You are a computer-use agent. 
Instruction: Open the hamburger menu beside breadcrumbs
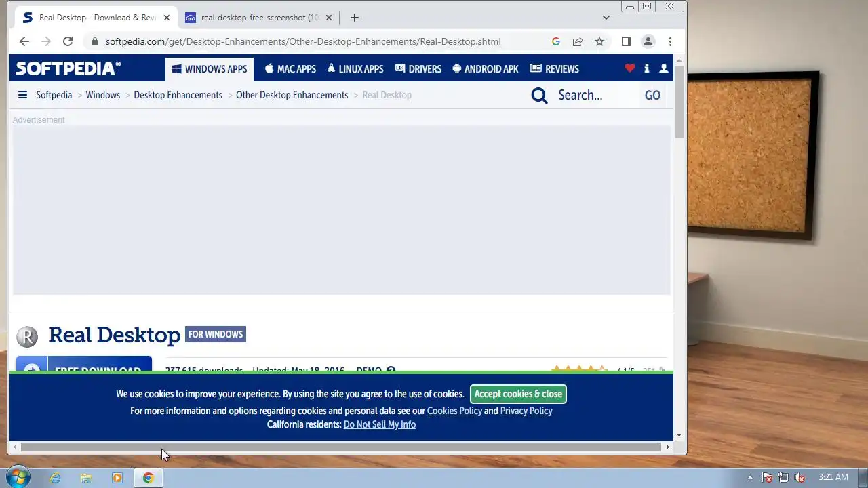[x=22, y=95]
